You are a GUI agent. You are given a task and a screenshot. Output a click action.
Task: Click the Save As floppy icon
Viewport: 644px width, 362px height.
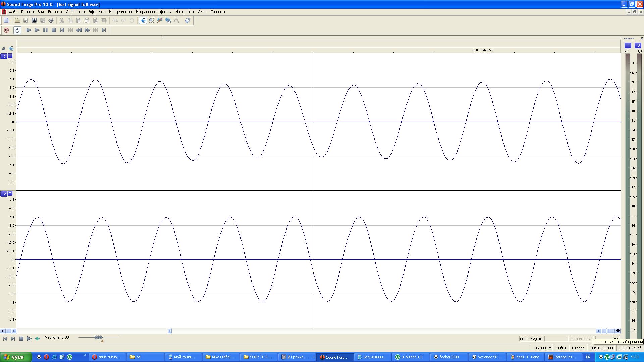(34, 20)
